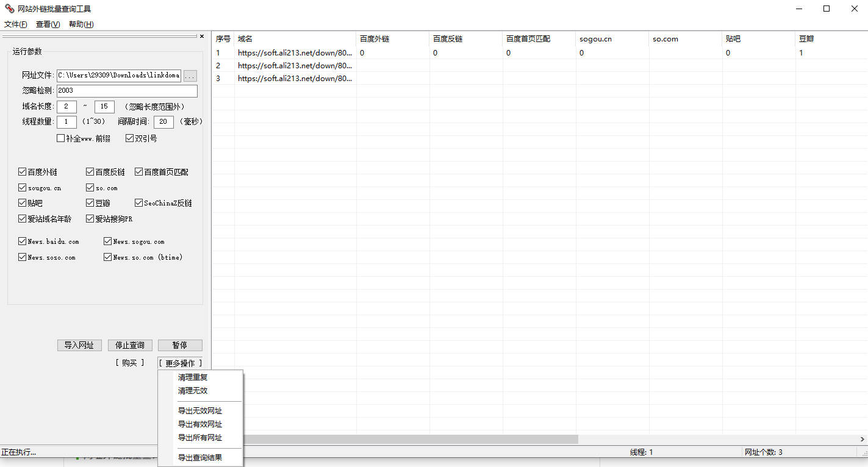Click the 暂停 button
The width and height of the screenshot is (868, 467).
click(x=180, y=345)
